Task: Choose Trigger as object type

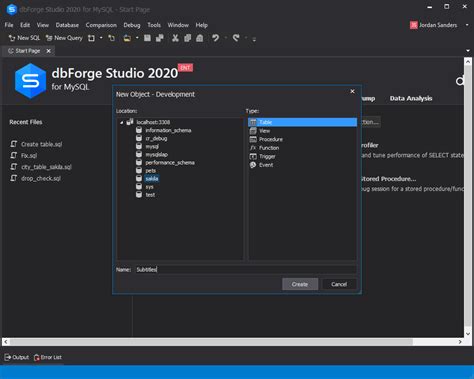Action: click(x=267, y=156)
